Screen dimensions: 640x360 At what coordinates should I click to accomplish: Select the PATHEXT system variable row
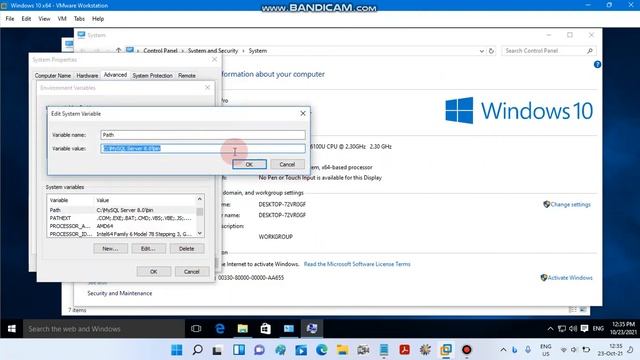coord(122,218)
